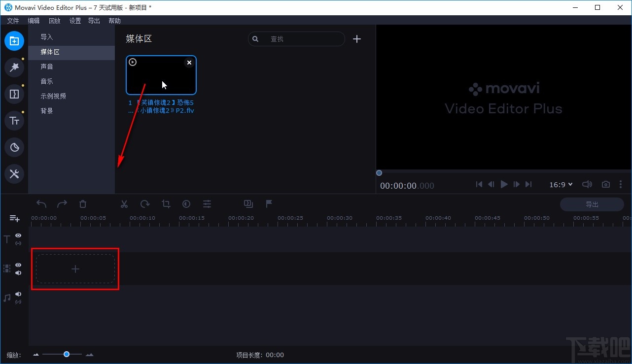The width and height of the screenshot is (632, 364).
Task: Preview clip with thumbnail play icon
Action: click(133, 62)
